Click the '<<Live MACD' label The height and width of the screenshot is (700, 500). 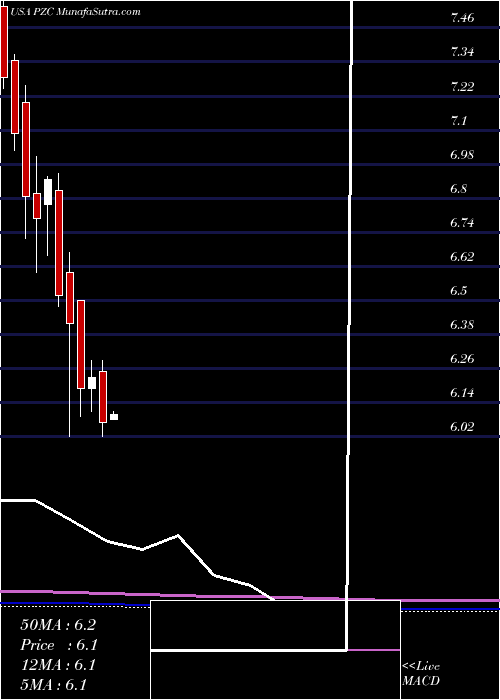(x=421, y=674)
